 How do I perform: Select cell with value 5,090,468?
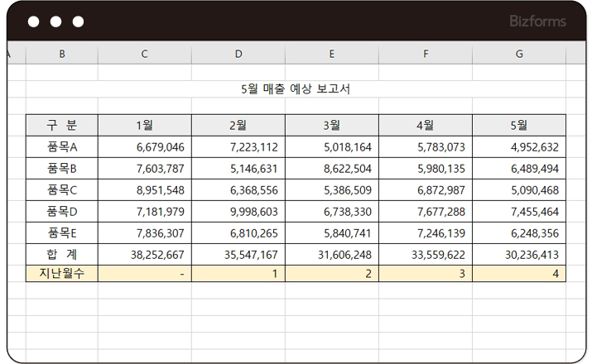tap(519, 189)
